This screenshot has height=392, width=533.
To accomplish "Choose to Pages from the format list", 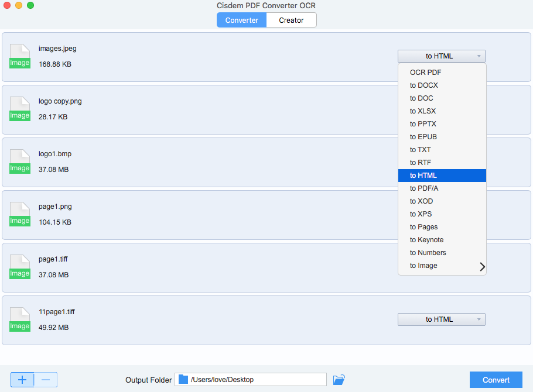I will pyautogui.click(x=442, y=227).
